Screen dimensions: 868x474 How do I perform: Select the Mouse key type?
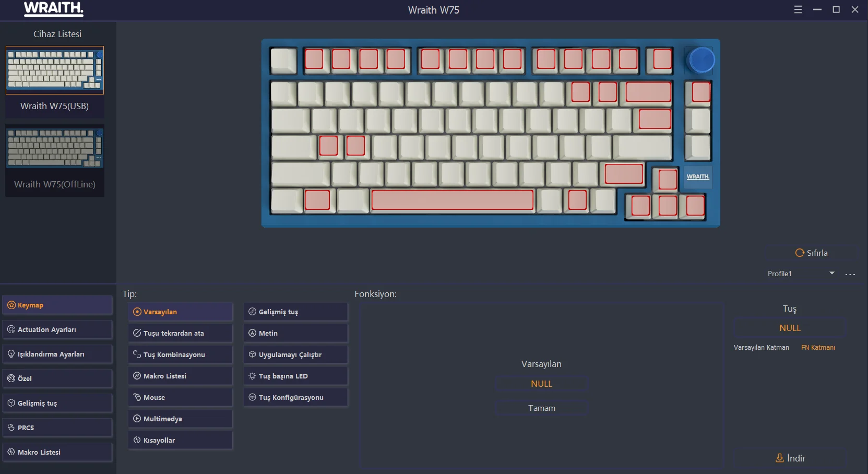[x=181, y=397]
